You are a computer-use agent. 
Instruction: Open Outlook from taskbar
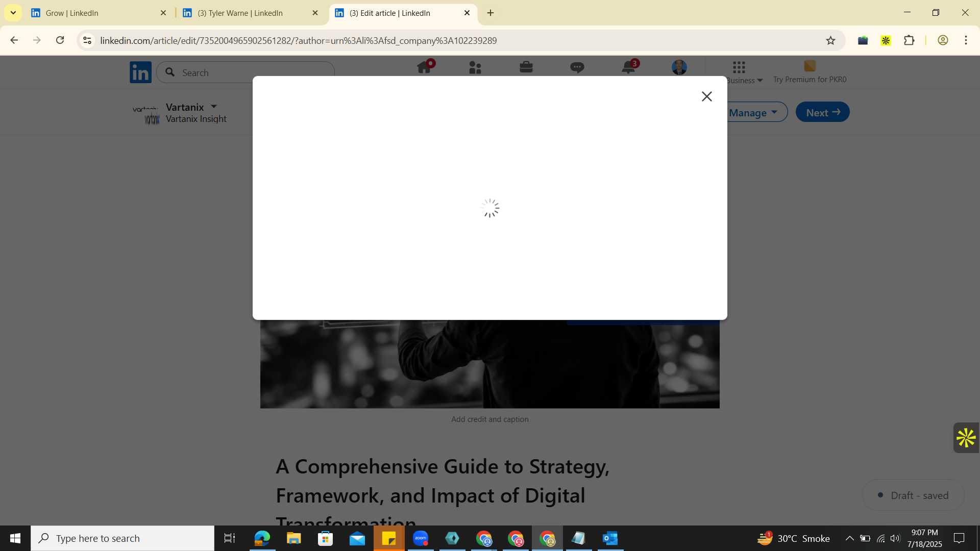click(610, 538)
